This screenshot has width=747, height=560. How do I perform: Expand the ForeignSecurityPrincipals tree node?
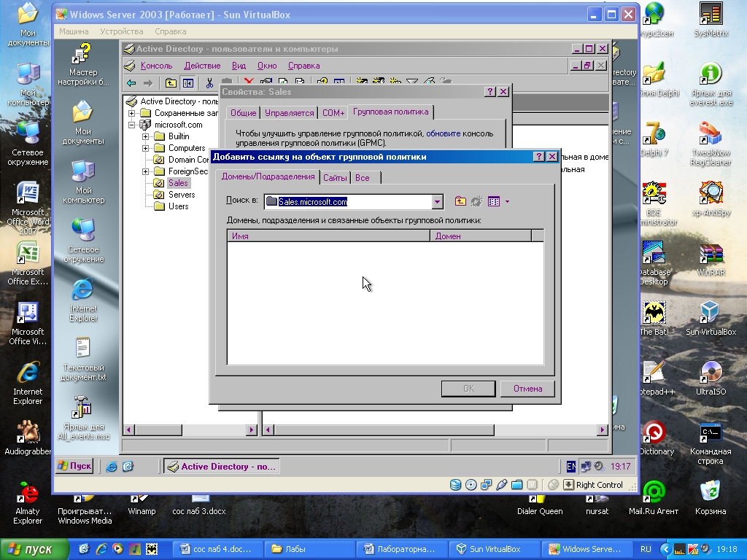[x=146, y=171]
